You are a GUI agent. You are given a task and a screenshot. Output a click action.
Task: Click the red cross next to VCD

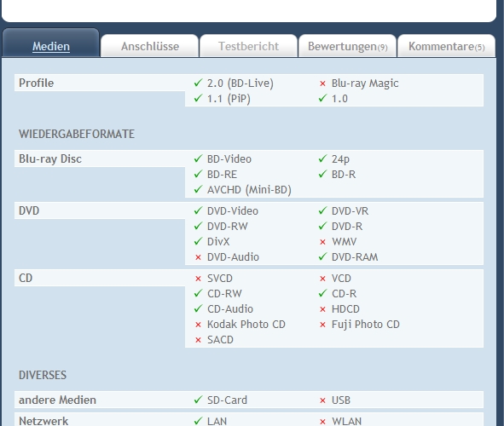[322, 279]
